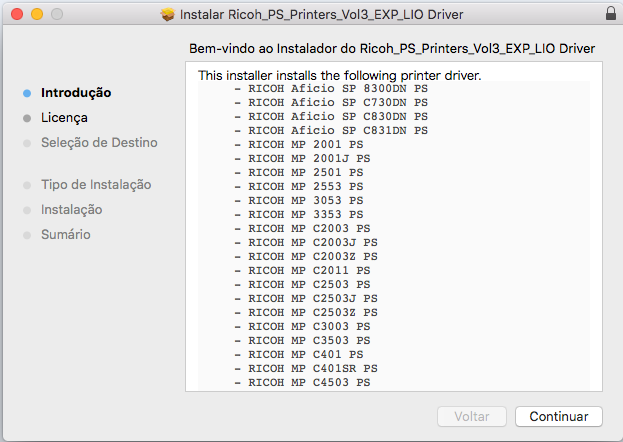Click the window title text

click(321, 15)
